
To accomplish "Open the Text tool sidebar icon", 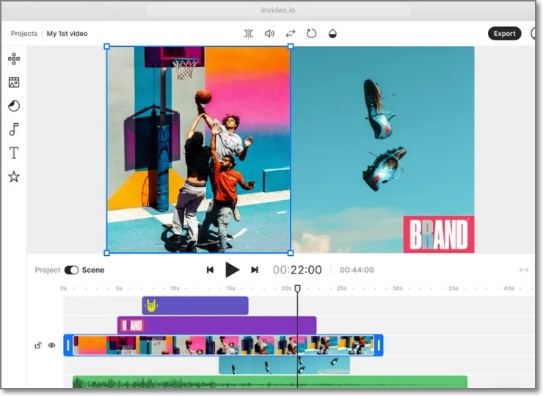I will coord(14,153).
